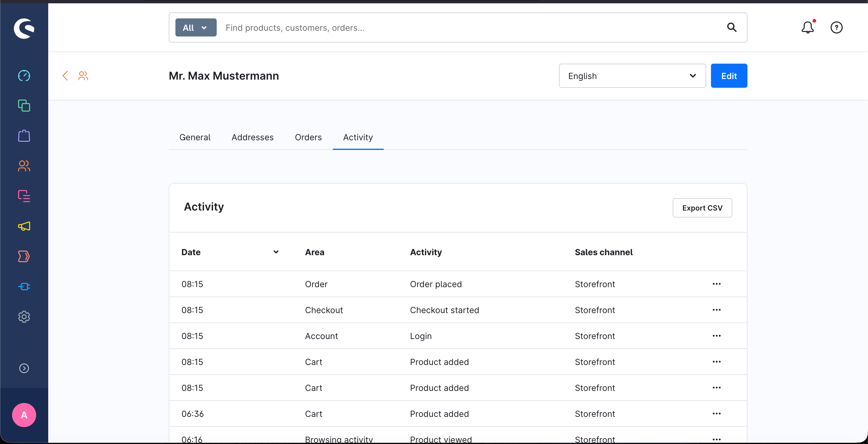The height and width of the screenshot is (444, 868).
Task: Open the Flow Builder tag icon
Action: (24, 256)
